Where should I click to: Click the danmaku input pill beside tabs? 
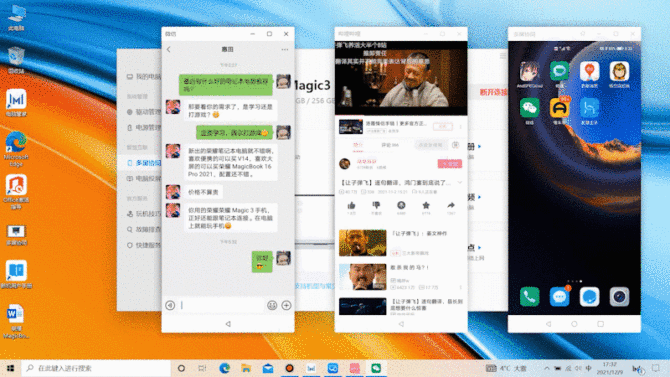tap(430, 145)
